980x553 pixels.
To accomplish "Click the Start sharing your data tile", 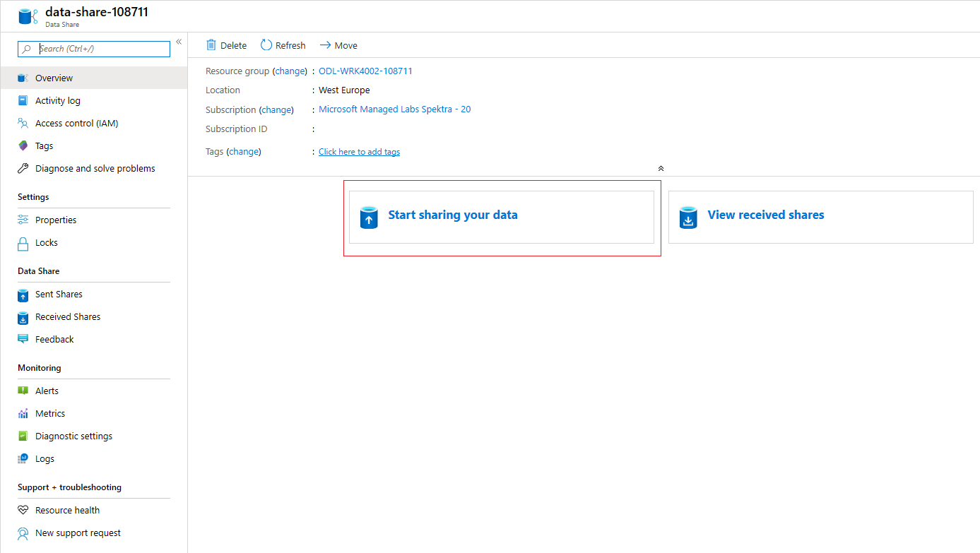I will 501,217.
